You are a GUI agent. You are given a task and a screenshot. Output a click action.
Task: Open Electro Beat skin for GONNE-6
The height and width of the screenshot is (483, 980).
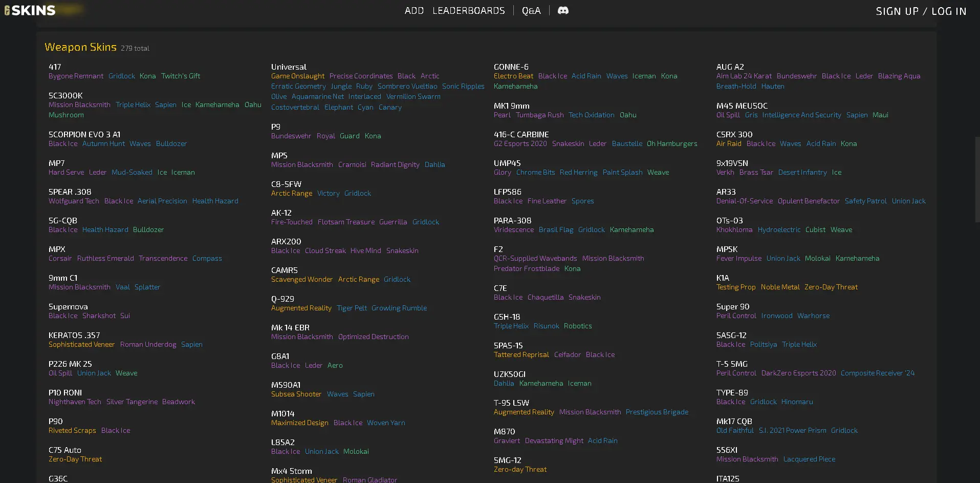[x=513, y=76]
